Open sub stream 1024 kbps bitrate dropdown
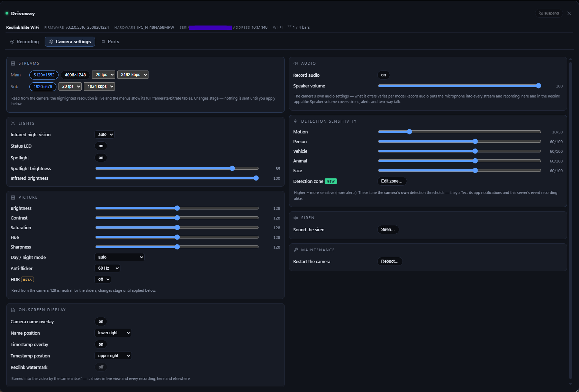 coord(99,86)
